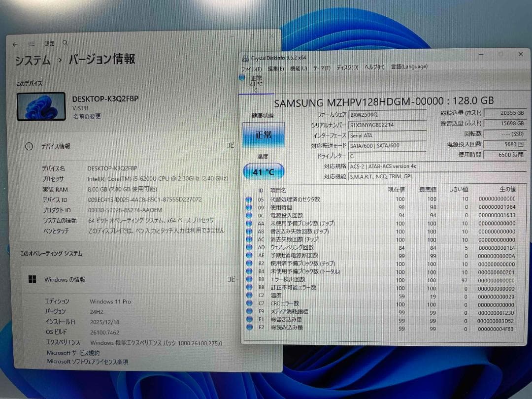Select the C: drive tab in CrystalDiskInfo
This screenshot has width=532, height=399.
[256, 84]
